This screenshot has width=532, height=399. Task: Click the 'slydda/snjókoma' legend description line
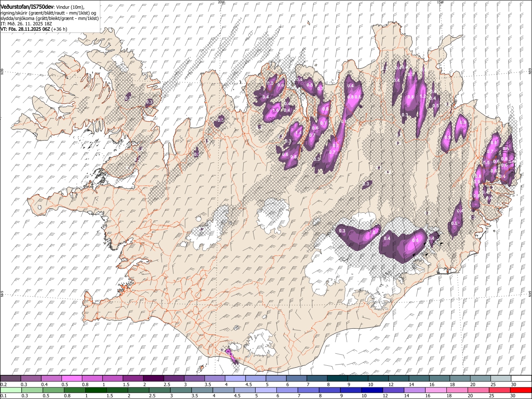[49, 18]
